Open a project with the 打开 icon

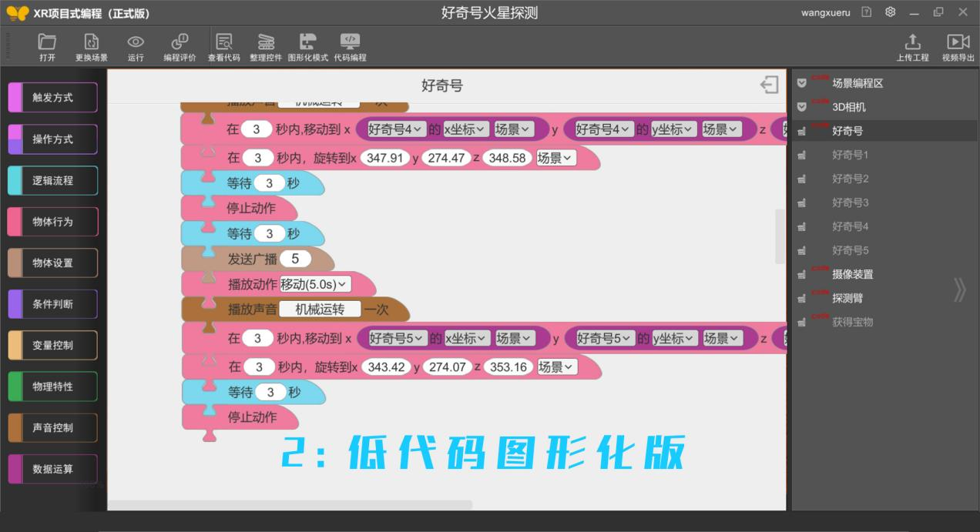(x=46, y=45)
